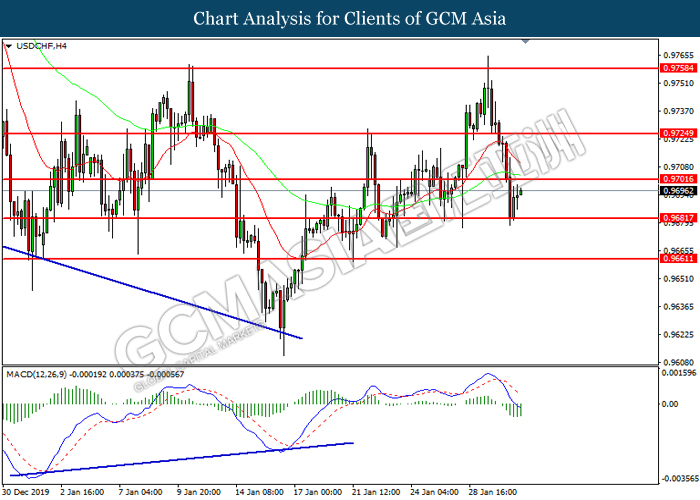Click the 17 Jan 00:00 time label
This screenshot has width=700, height=500.
tap(318, 492)
